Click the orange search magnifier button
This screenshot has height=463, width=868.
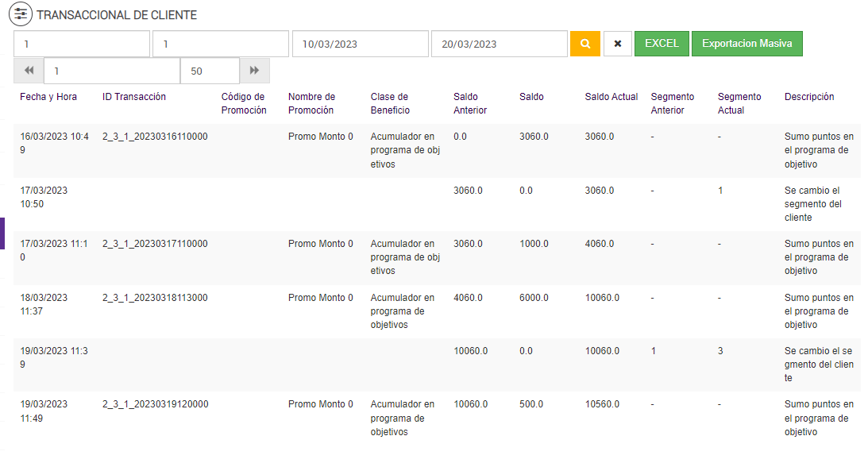click(x=584, y=44)
